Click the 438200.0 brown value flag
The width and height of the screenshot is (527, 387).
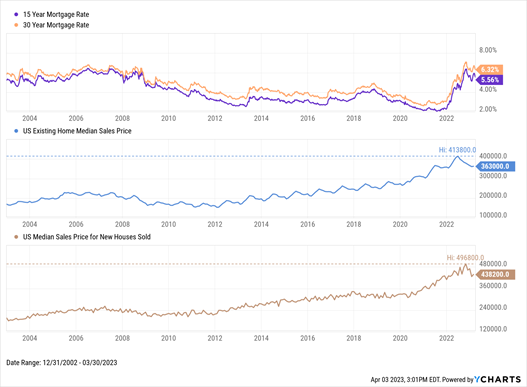click(495, 274)
